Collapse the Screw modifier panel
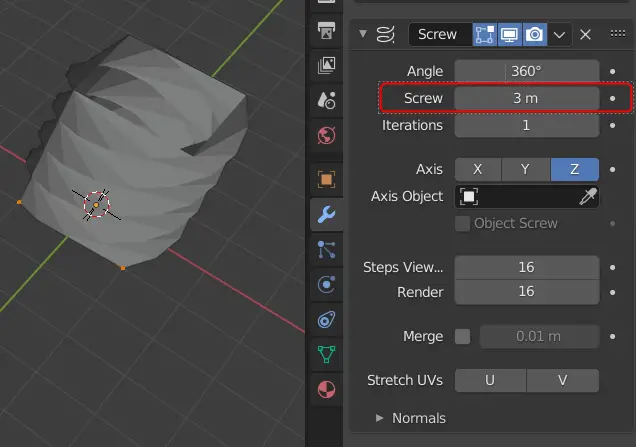Screen dimensions: 636x447 (363, 34)
